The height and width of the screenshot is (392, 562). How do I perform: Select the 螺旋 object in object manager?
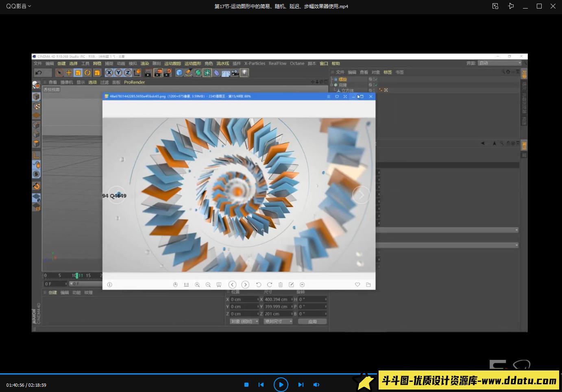tap(343, 79)
